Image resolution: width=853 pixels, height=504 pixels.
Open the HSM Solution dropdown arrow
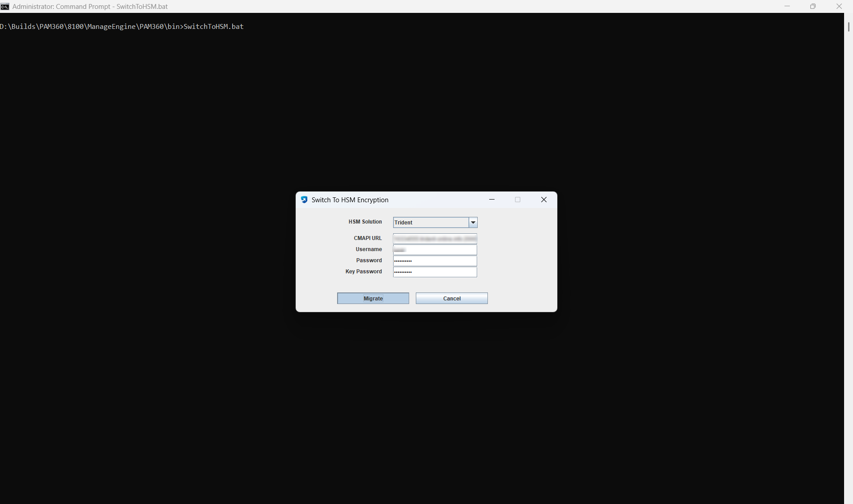473,222
